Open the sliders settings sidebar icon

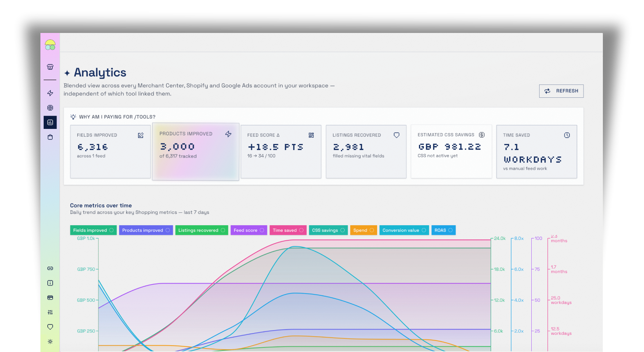(x=50, y=312)
